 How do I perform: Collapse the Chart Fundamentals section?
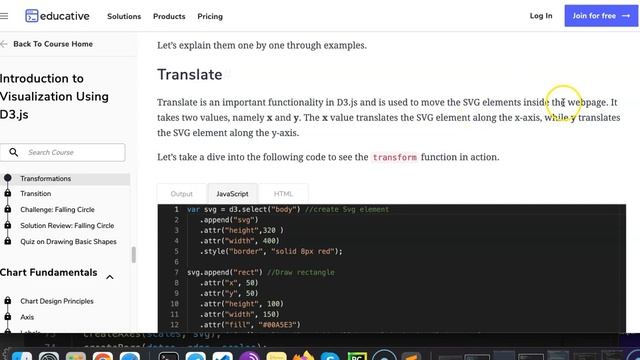click(110, 277)
